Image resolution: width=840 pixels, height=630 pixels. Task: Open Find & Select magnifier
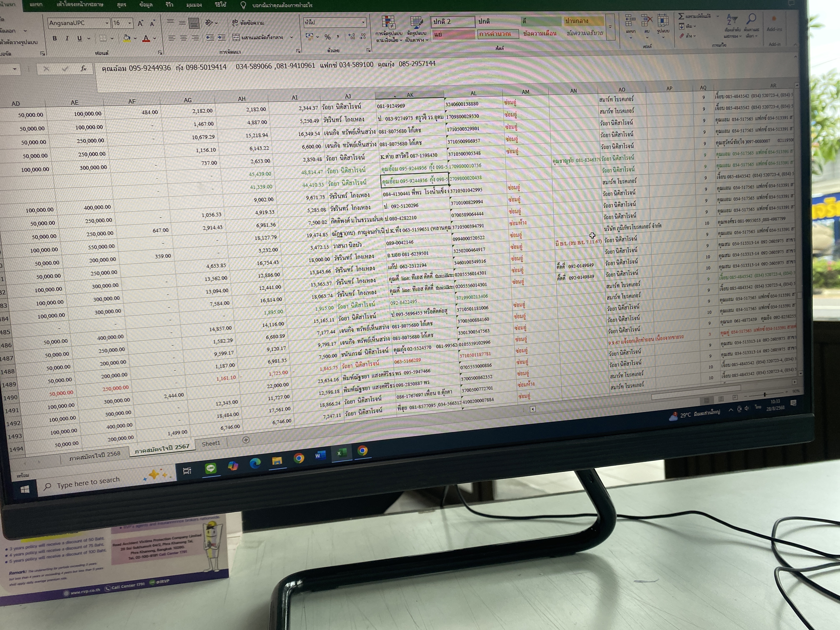(x=751, y=25)
